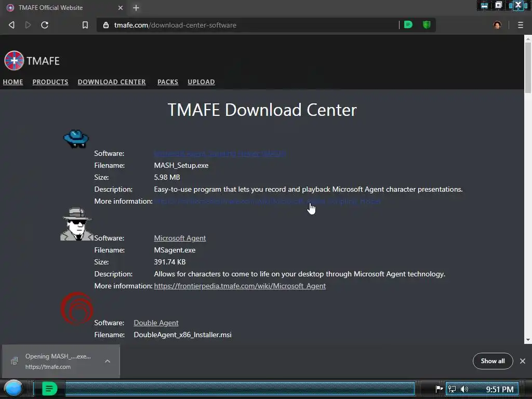Click the red Double Agent swirl logo
Image resolution: width=532 pixels, height=399 pixels.
(77, 309)
